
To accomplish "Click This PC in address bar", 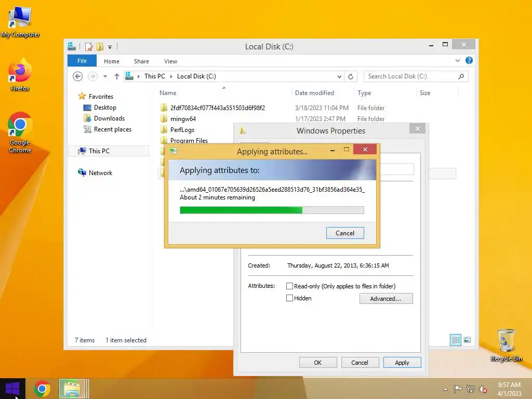I will (154, 76).
